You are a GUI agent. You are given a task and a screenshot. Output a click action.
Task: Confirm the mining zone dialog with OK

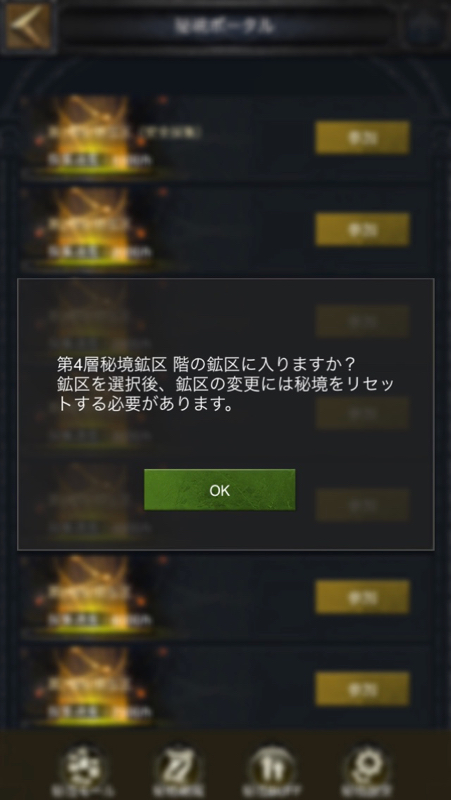point(219,490)
